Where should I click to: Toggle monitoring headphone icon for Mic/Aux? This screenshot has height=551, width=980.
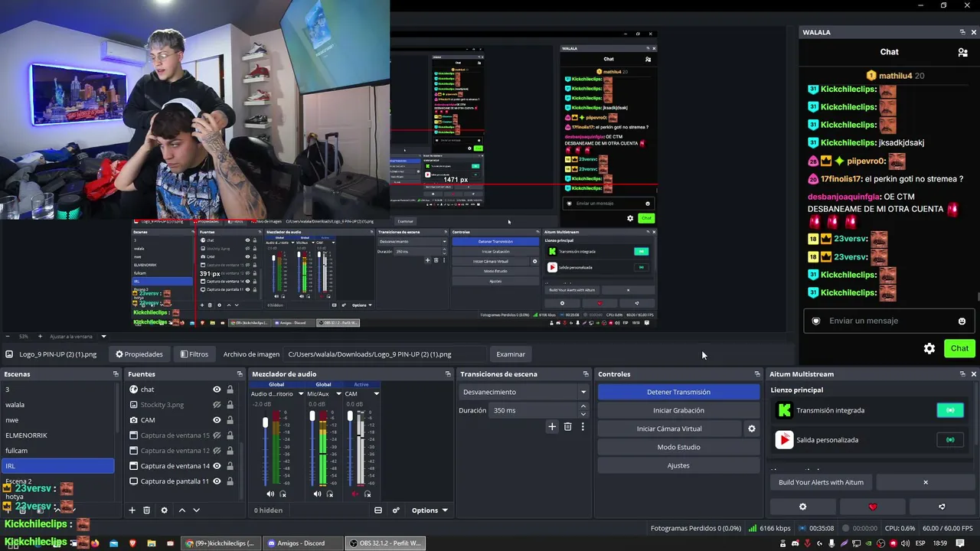click(330, 494)
